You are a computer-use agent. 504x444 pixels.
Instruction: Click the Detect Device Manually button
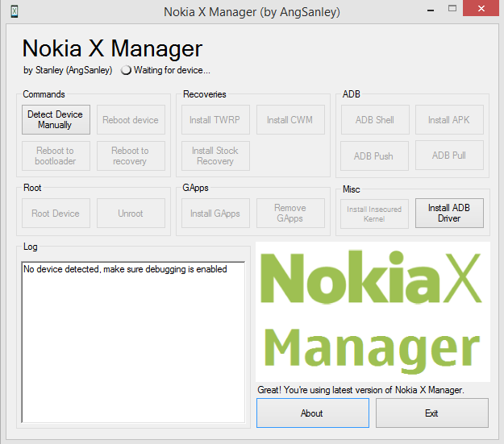click(55, 120)
